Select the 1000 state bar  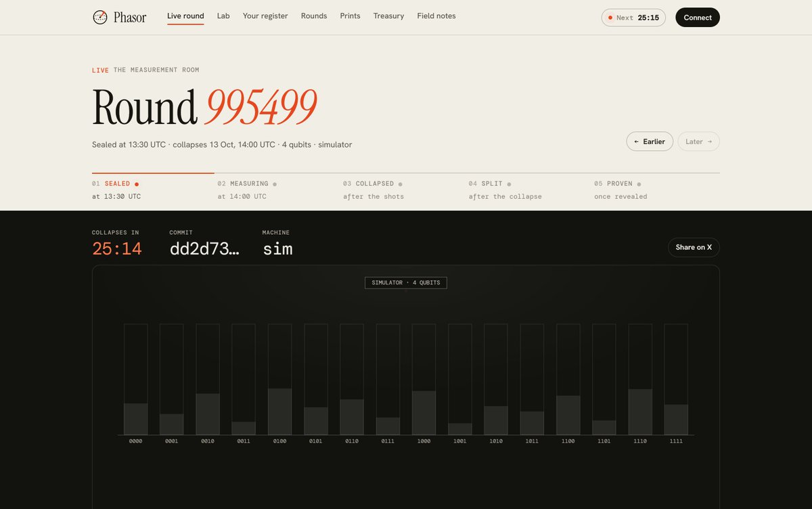click(424, 379)
